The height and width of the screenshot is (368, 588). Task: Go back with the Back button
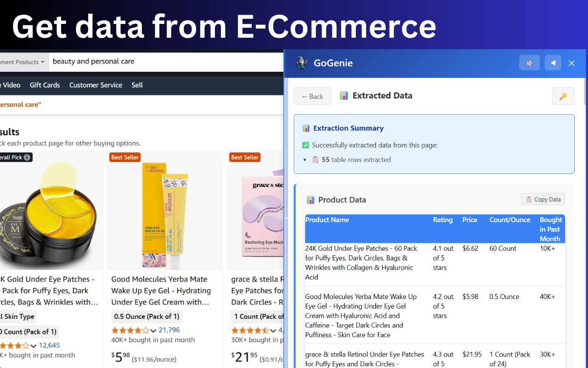(312, 96)
